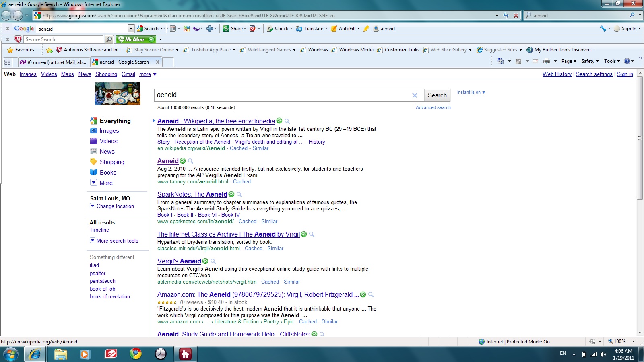
Task: Open Google Chrome from the taskbar
Action: [x=136, y=354]
